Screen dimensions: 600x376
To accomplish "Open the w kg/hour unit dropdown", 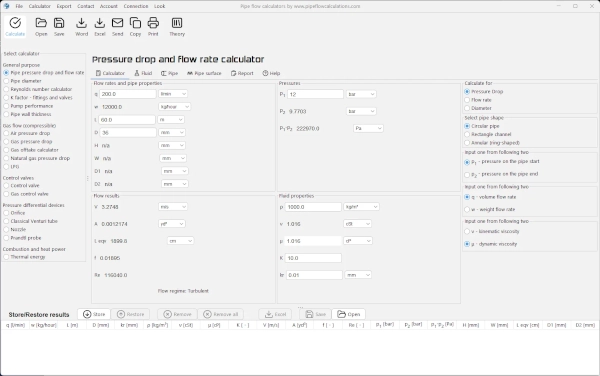I will click(x=174, y=107).
